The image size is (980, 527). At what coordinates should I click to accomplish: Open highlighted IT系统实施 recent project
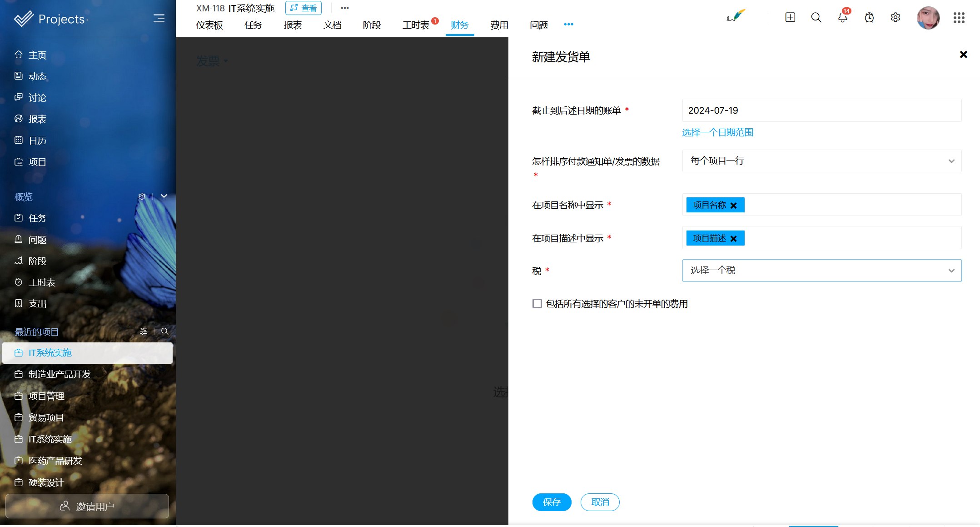pos(87,353)
